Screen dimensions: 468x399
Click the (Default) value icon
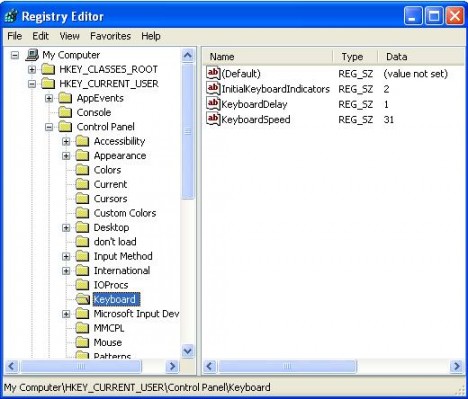tap(213, 73)
